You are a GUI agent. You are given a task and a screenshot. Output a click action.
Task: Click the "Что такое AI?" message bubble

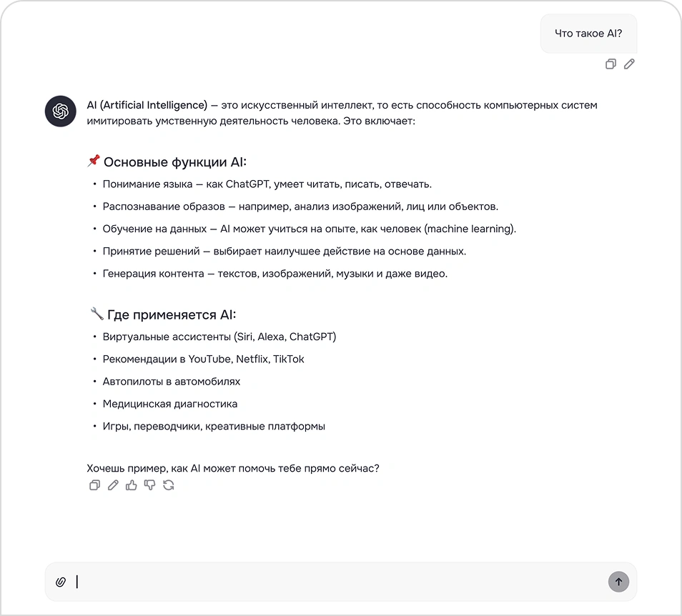588,34
